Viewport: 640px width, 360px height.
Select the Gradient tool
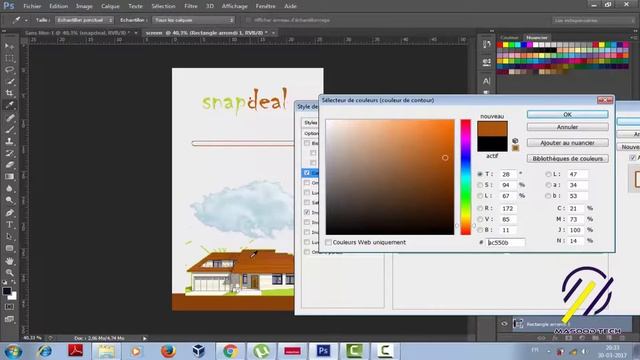tap(9, 177)
